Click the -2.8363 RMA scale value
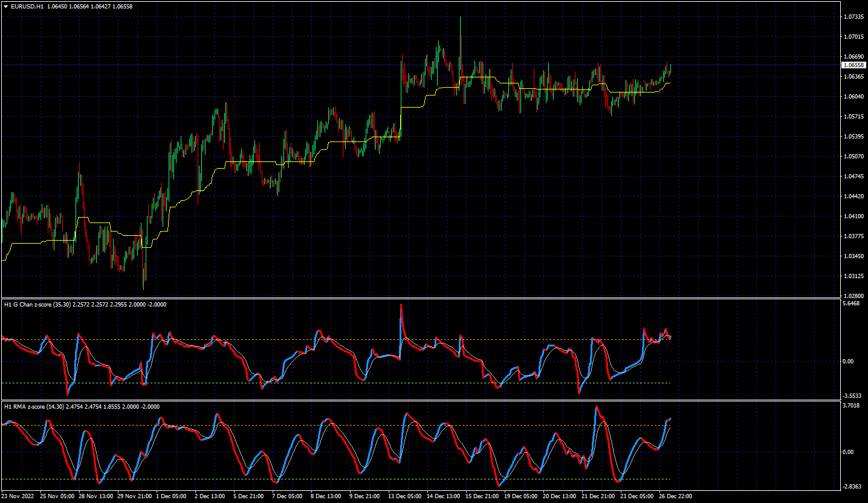Viewport: 868px width, 503px height. click(851, 486)
